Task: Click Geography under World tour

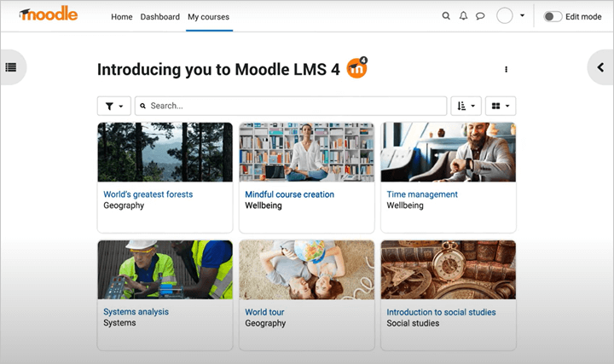Action: (265, 323)
